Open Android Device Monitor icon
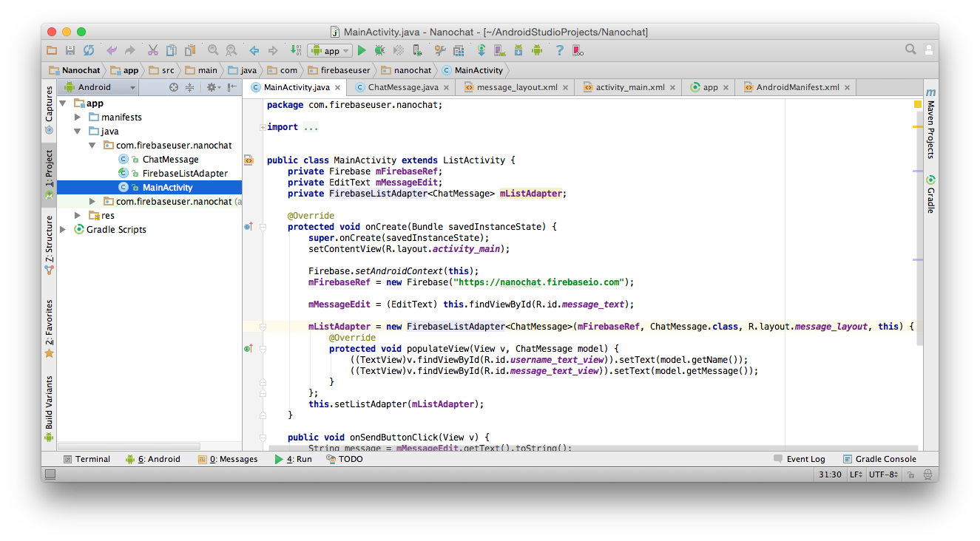The image size is (980, 541). [x=537, y=50]
